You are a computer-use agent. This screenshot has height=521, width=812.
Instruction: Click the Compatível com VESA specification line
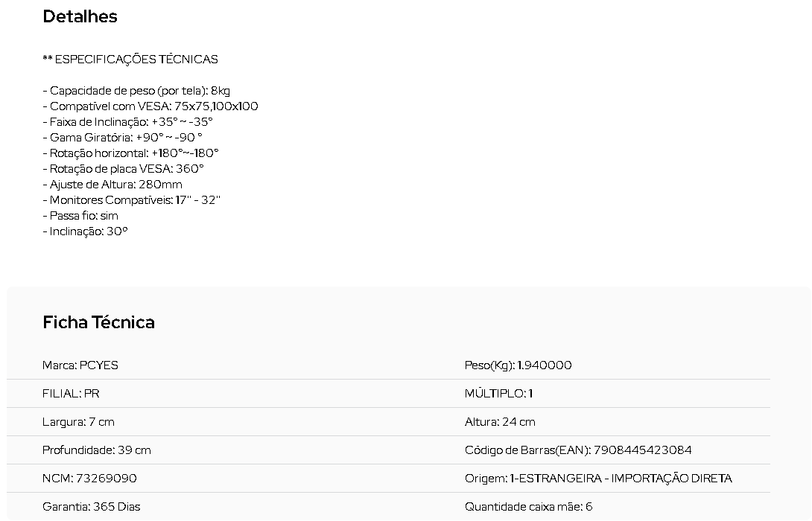pos(150,106)
